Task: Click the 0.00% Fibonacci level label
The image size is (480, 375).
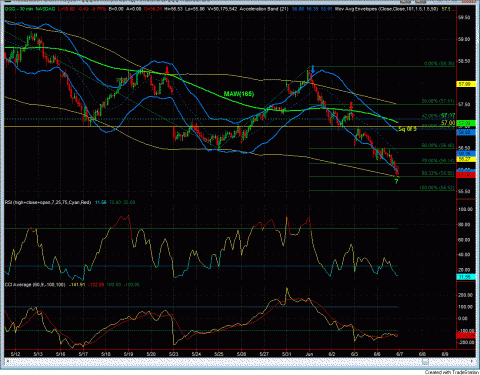Action: (439, 63)
